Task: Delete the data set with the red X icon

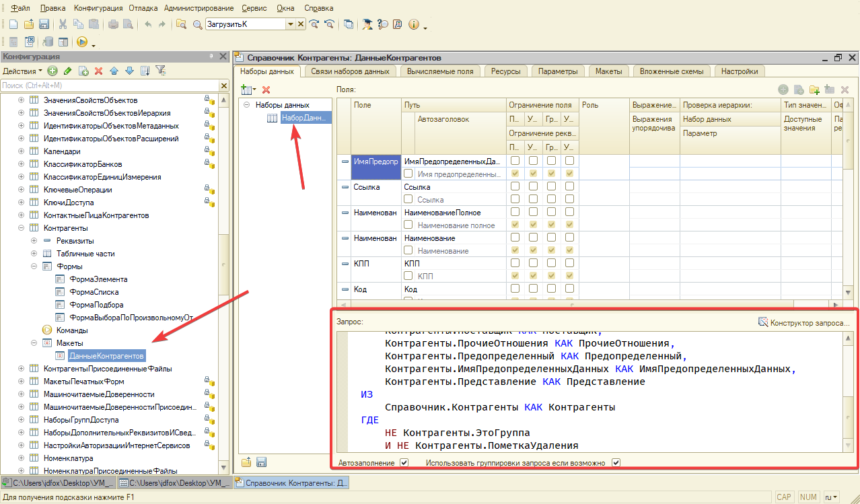Action: [x=266, y=89]
